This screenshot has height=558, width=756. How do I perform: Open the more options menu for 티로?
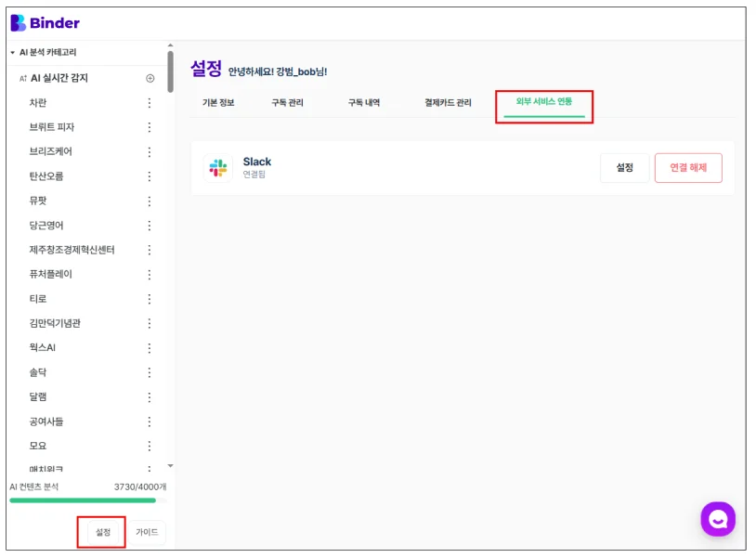click(x=150, y=299)
